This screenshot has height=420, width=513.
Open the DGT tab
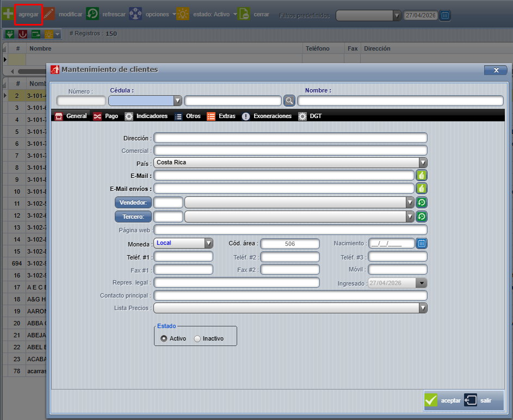coord(310,116)
